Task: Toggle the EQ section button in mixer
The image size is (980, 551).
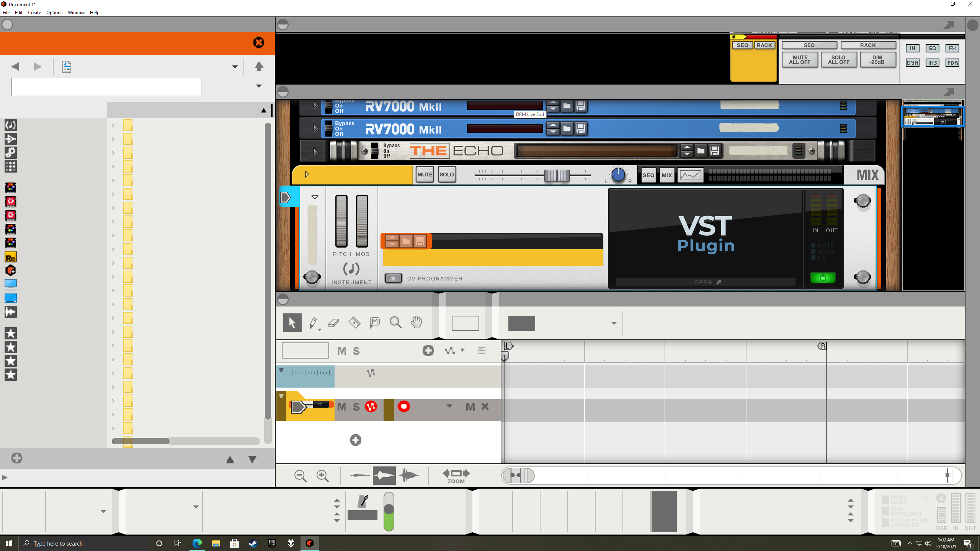Action: click(933, 48)
